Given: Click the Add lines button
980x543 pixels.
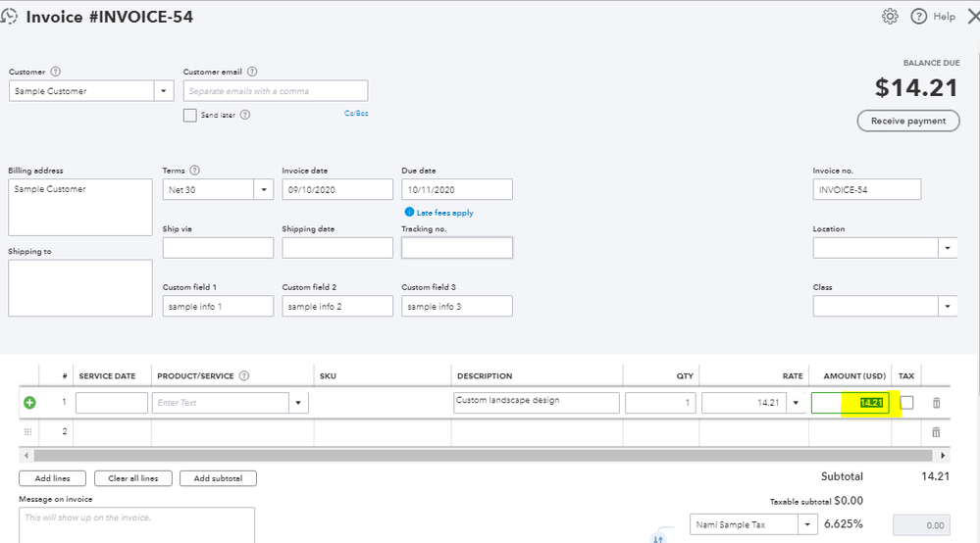Looking at the screenshot, I should [x=53, y=478].
